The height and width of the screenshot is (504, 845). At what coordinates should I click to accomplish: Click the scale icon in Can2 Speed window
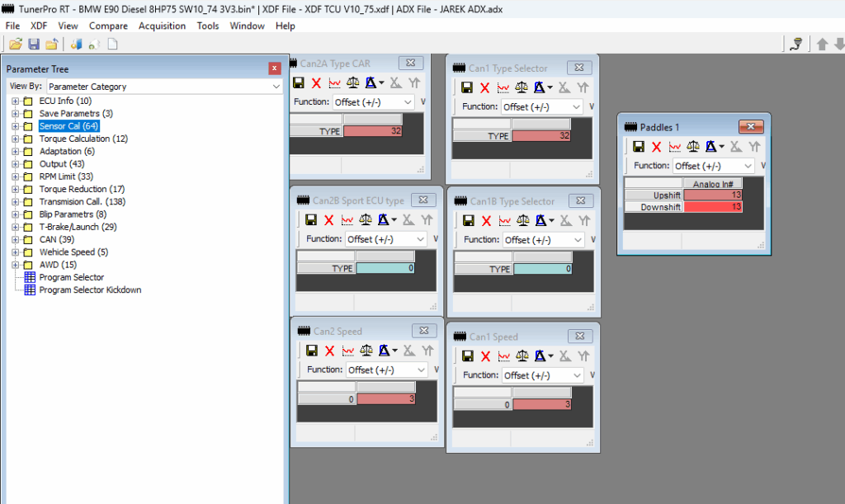tap(366, 351)
